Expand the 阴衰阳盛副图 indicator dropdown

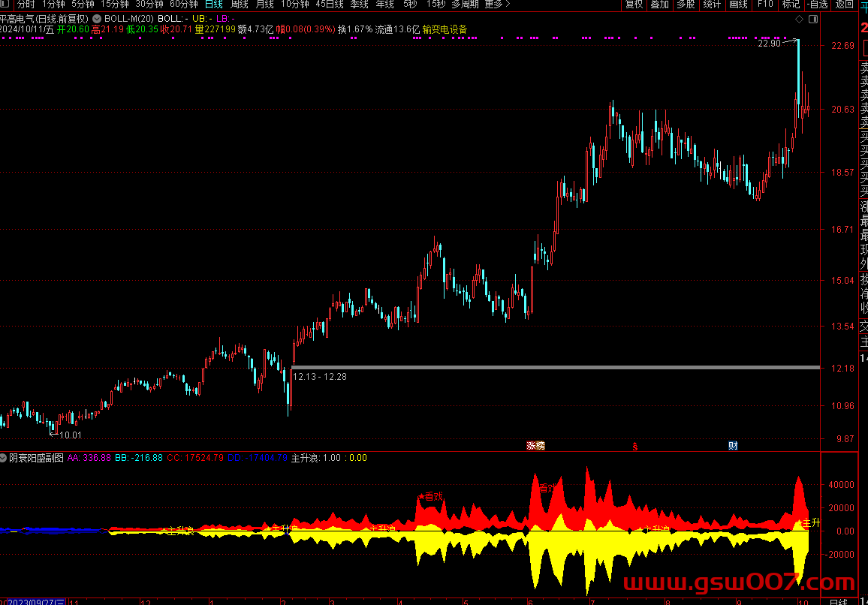(3, 458)
